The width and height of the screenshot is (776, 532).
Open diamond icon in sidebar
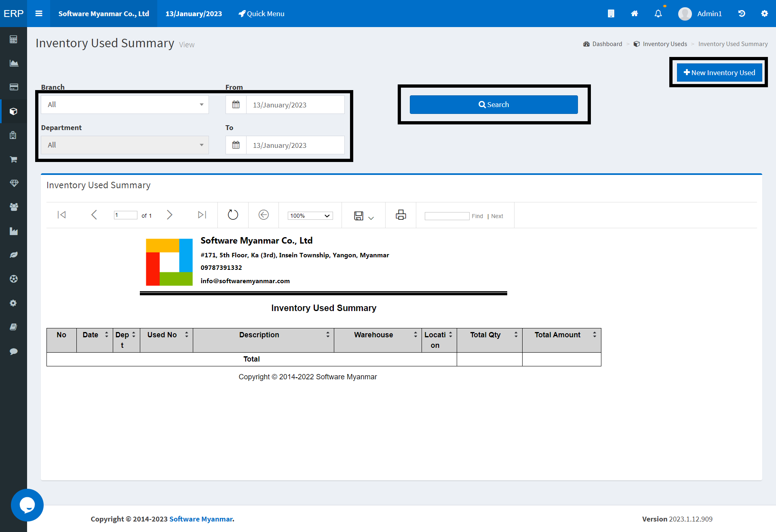coord(13,183)
